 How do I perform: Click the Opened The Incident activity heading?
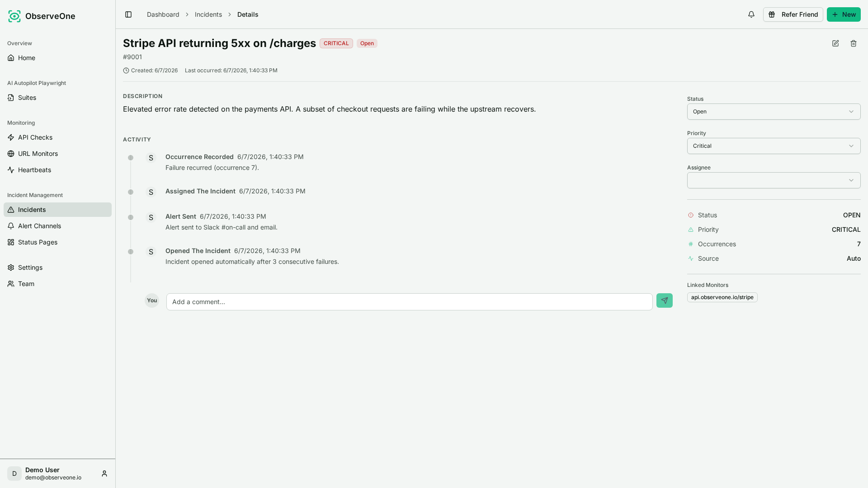198,251
